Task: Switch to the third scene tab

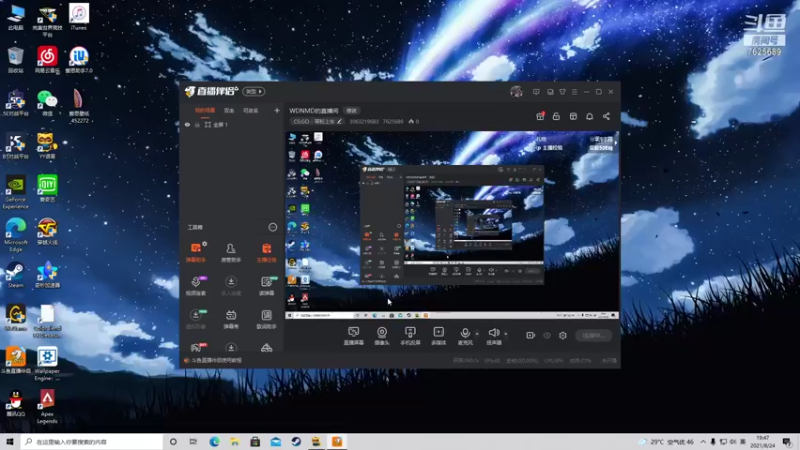Action: 251,110
